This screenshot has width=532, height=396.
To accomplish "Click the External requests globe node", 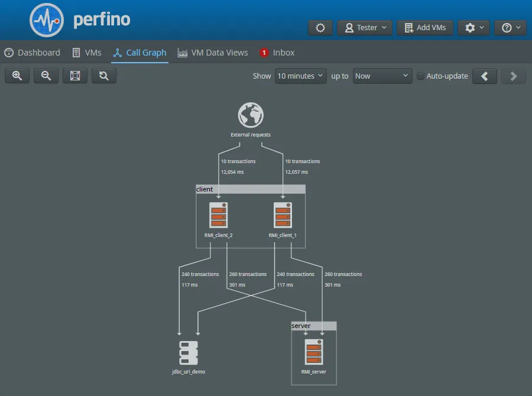I will coord(250,115).
